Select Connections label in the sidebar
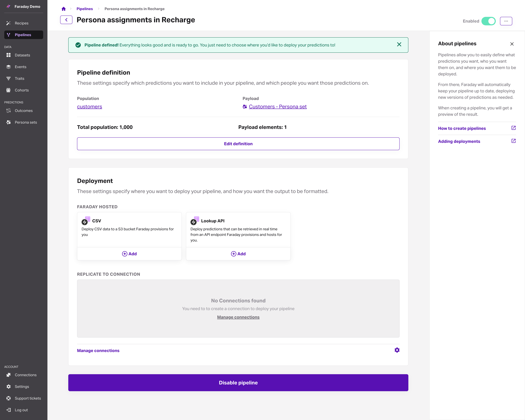 pos(26,375)
